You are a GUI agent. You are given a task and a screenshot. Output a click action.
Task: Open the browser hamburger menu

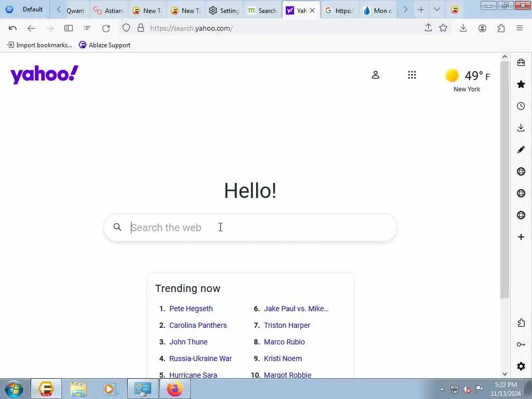click(x=520, y=28)
